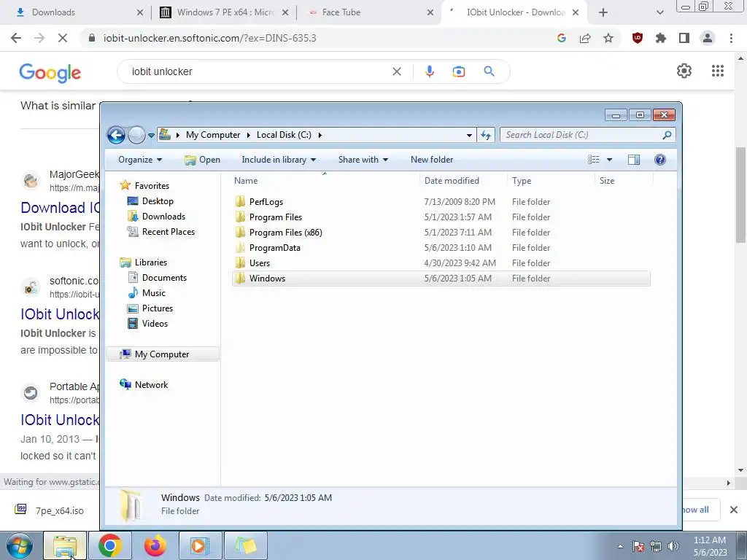Open Firefox from the taskbar
747x560 pixels.
click(x=155, y=546)
